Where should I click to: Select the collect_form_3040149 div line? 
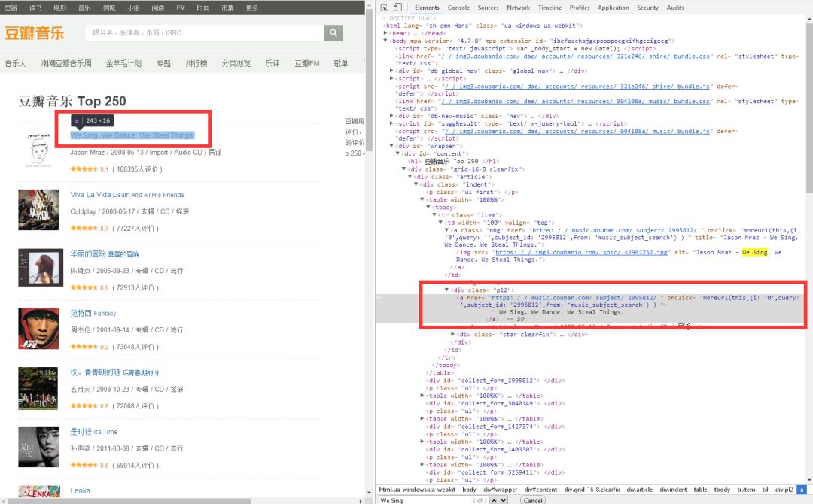(495, 403)
